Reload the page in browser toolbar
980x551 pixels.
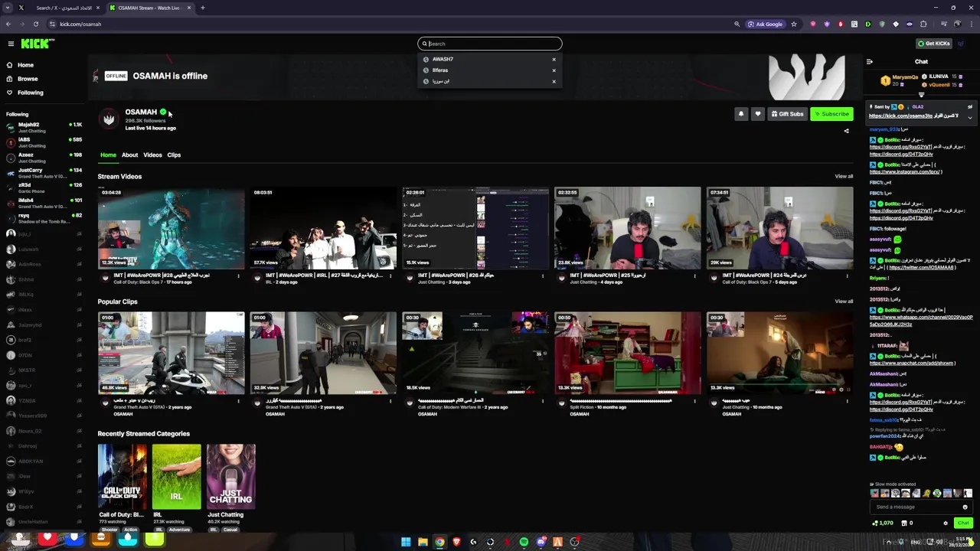[x=35, y=24]
